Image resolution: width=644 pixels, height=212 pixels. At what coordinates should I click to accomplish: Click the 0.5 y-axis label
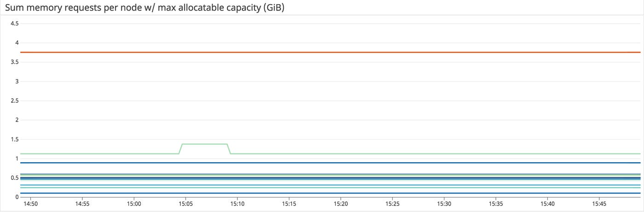point(14,178)
